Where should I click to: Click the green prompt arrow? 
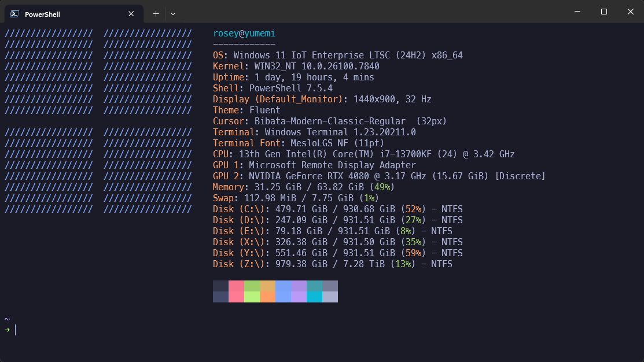pos(7,330)
